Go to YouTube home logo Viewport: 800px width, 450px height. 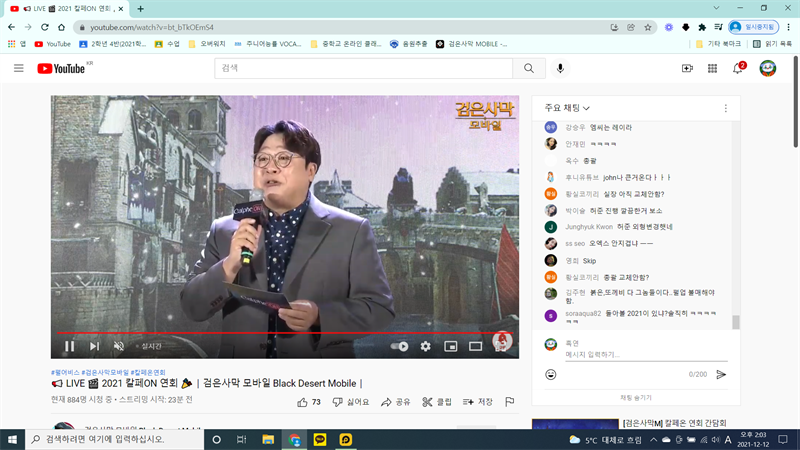61,68
